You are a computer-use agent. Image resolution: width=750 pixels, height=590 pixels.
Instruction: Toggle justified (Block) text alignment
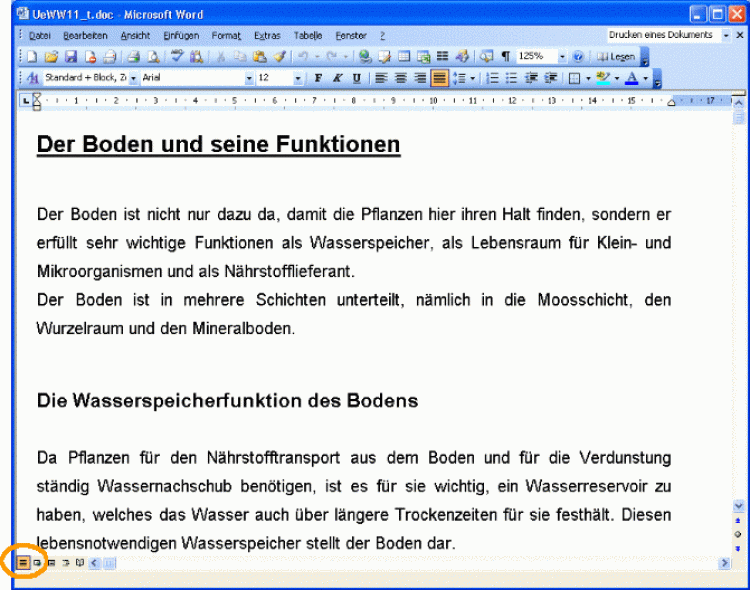click(x=439, y=78)
